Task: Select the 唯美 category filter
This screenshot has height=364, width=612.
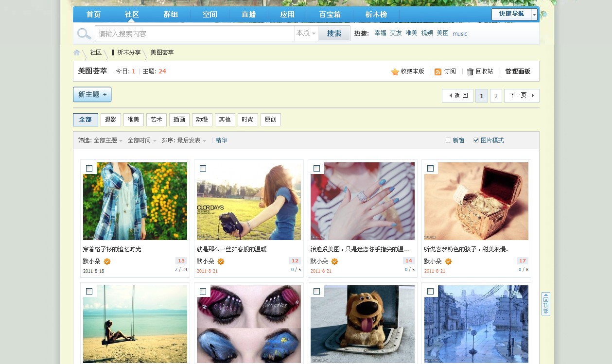Action: click(x=134, y=120)
